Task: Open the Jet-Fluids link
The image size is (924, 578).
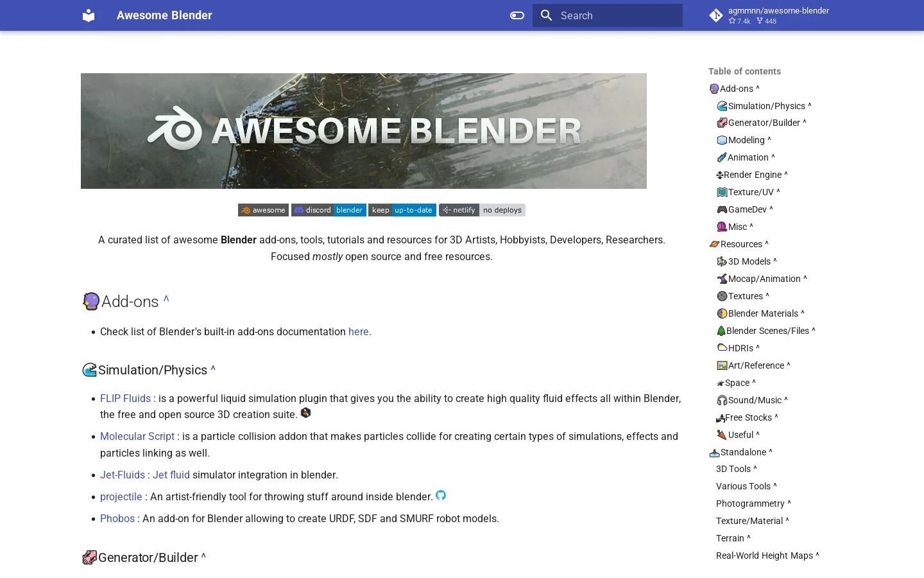Action: (x=123, y=475)
